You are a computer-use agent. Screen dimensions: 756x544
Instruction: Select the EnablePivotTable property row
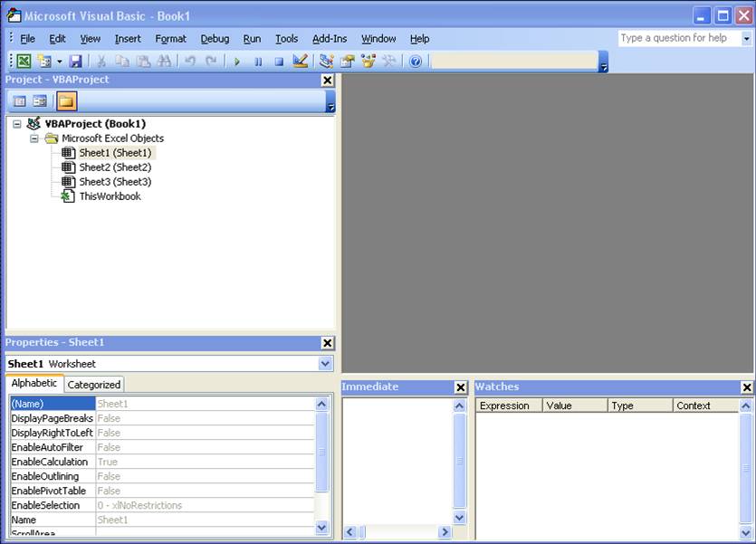pos(162,491)
